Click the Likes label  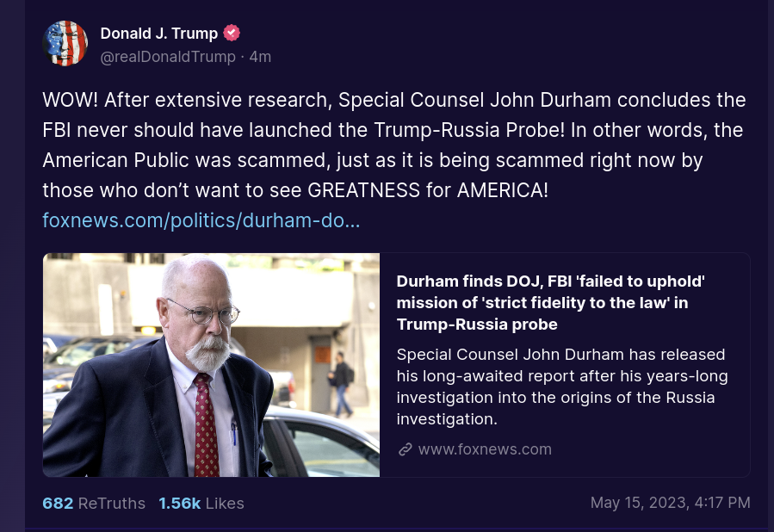click(x=225, y=504)
